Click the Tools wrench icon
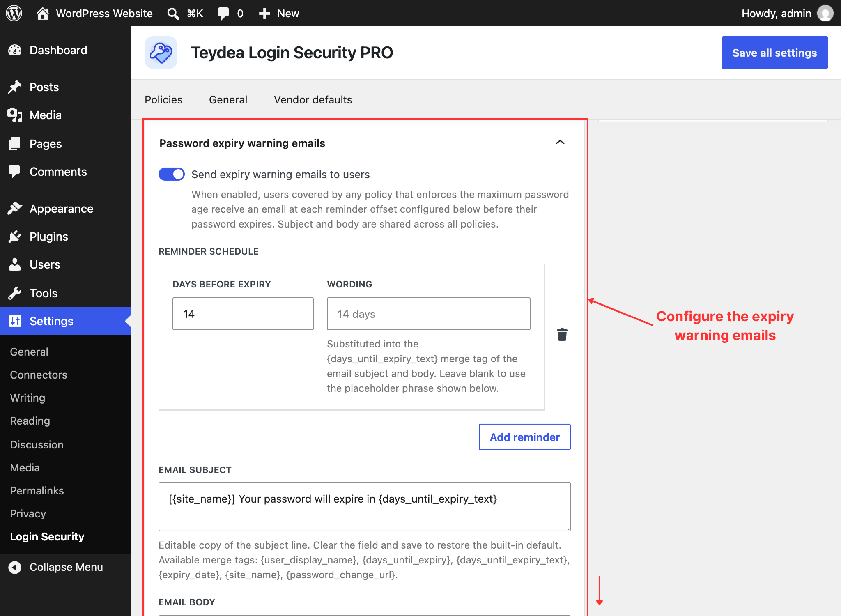 click(x=15, y=293)
